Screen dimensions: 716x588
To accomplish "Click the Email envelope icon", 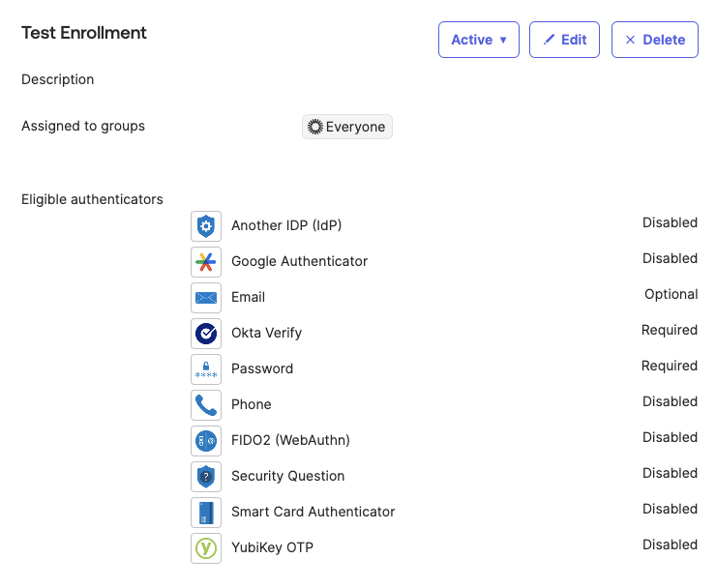I will coord(205,298).
